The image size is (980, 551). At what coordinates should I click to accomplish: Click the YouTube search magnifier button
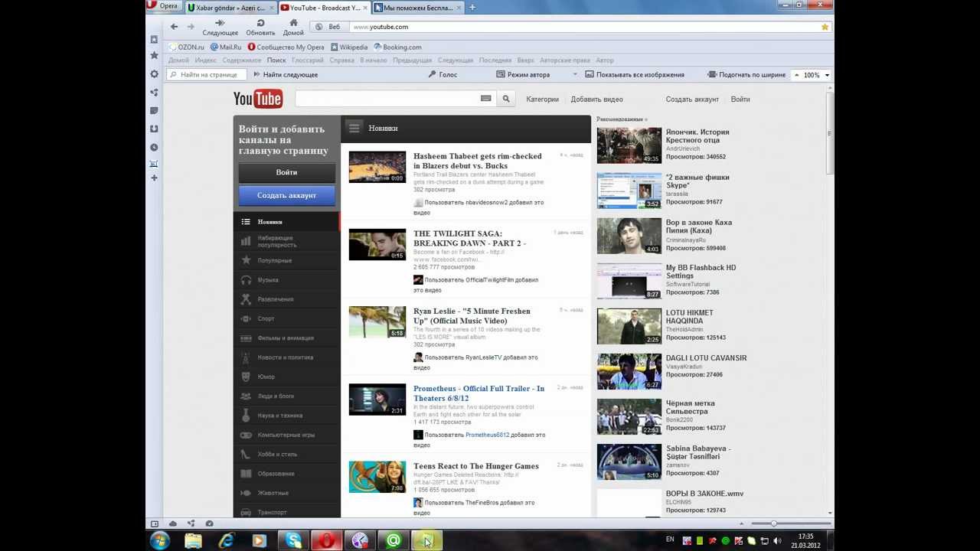pos(505,99)
